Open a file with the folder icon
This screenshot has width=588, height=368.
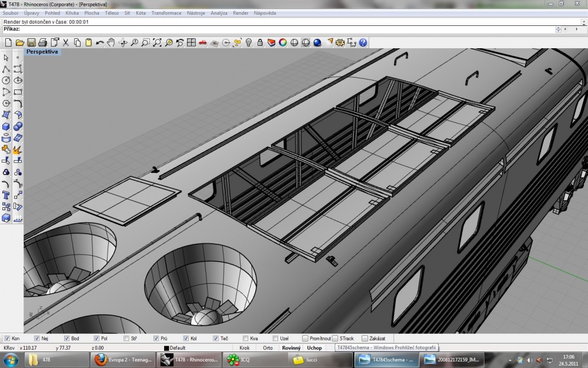tap(20, 42)
